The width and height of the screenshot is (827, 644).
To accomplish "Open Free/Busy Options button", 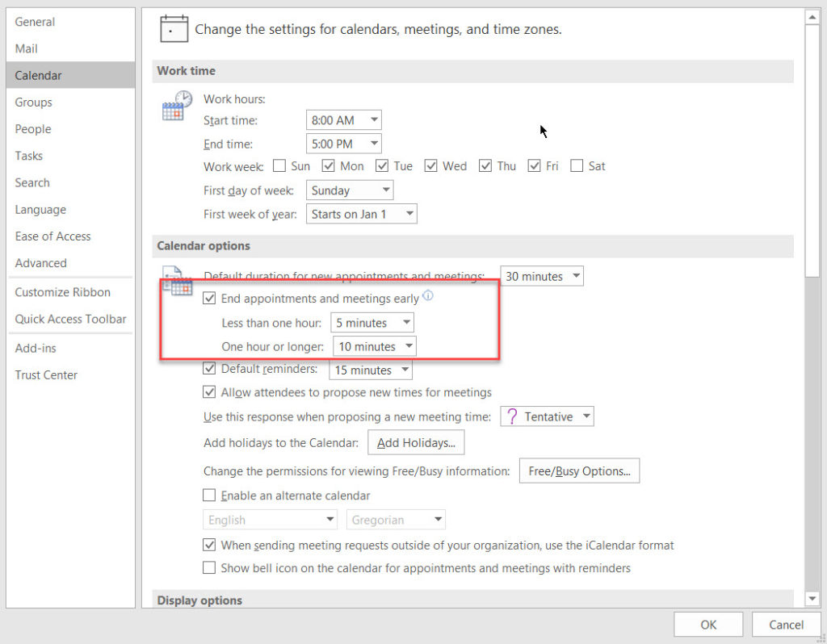I will coord(579,471).
